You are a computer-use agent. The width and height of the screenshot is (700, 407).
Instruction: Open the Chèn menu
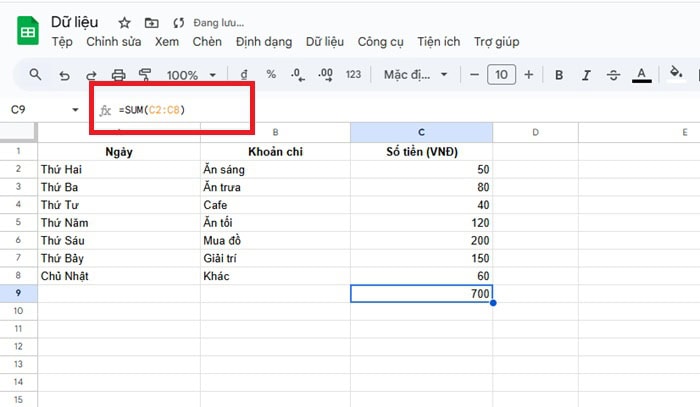[x=207, y=42]
